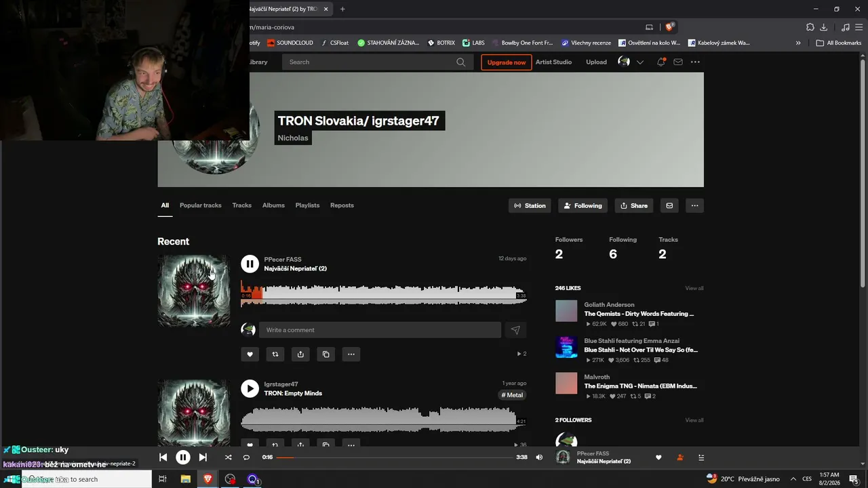Skip to the next track in the player bar
The height and width of the screenshot is (488, 868).
pos(203,457)
